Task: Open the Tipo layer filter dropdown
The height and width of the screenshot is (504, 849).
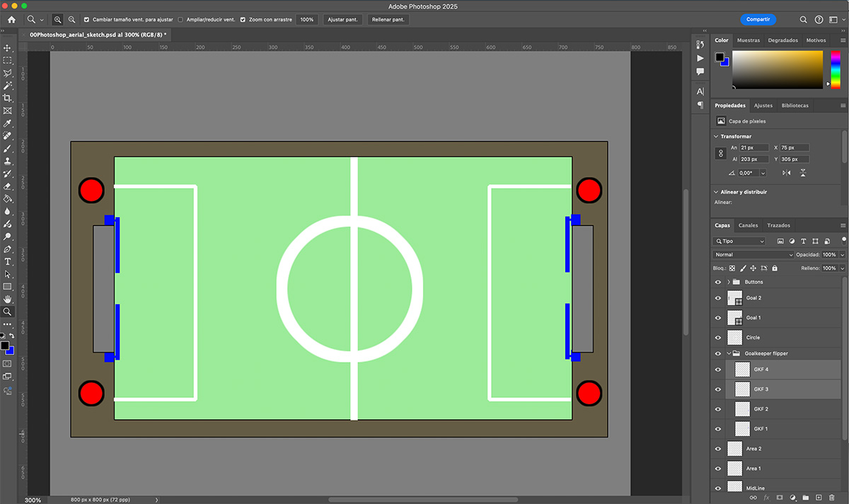Action: (x=739, y=241)
